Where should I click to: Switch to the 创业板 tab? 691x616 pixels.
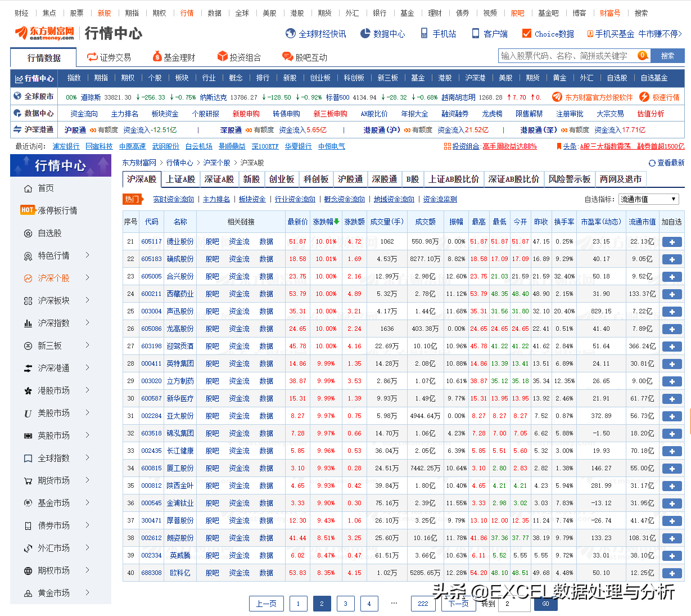pyautogui.click(x=282, y=179)
